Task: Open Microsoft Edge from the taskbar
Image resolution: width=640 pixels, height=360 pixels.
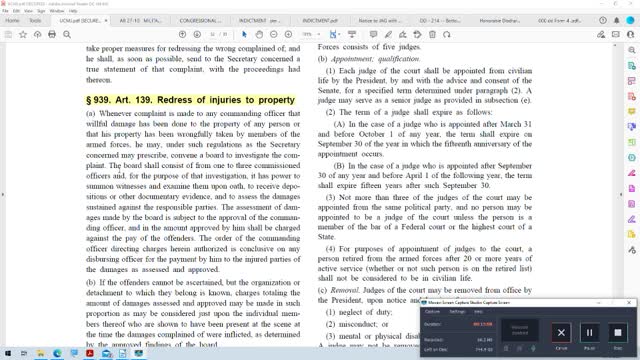Action: pos(57,353)
